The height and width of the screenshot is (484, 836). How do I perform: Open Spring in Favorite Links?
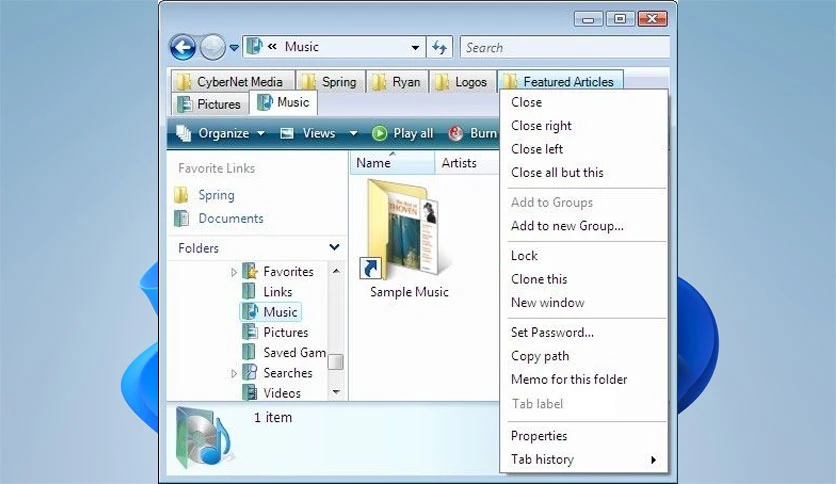216,195
